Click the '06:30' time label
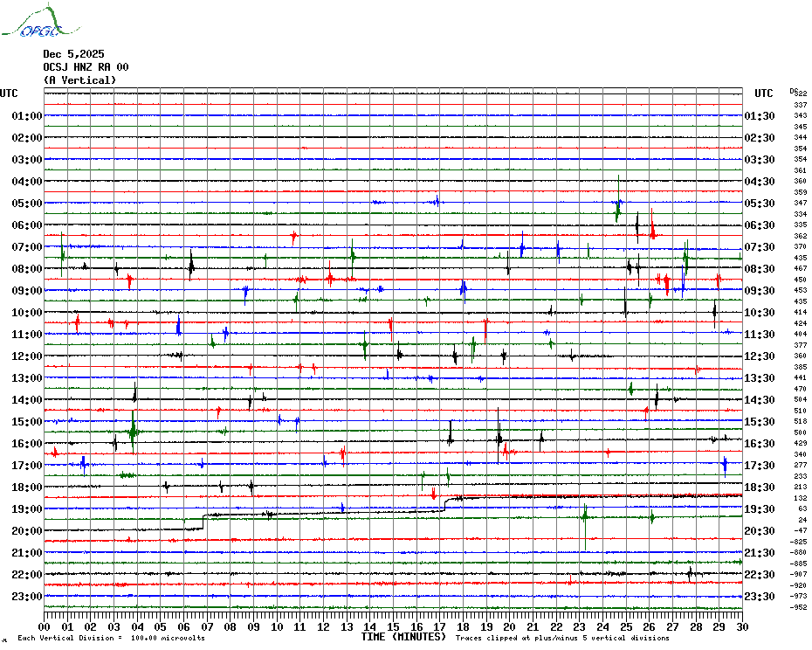 click(x=760, y=225)
